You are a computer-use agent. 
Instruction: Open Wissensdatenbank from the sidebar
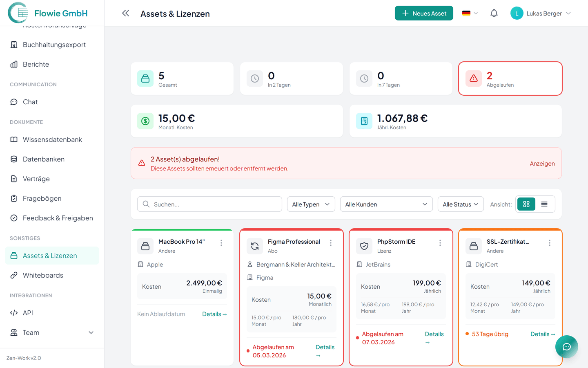(x=52, y=139)
